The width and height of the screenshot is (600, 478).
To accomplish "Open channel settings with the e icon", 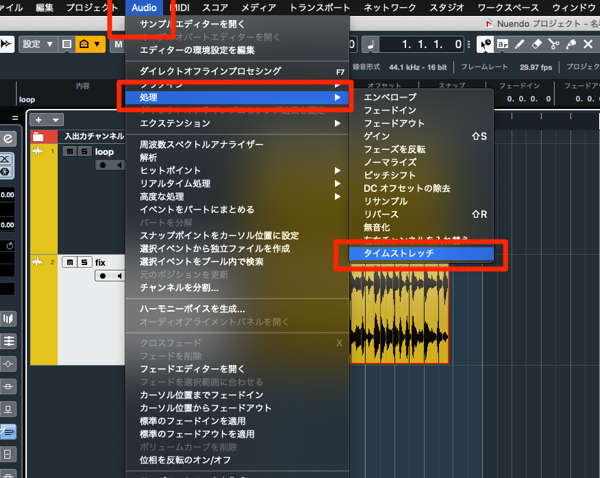I will 8,139.
